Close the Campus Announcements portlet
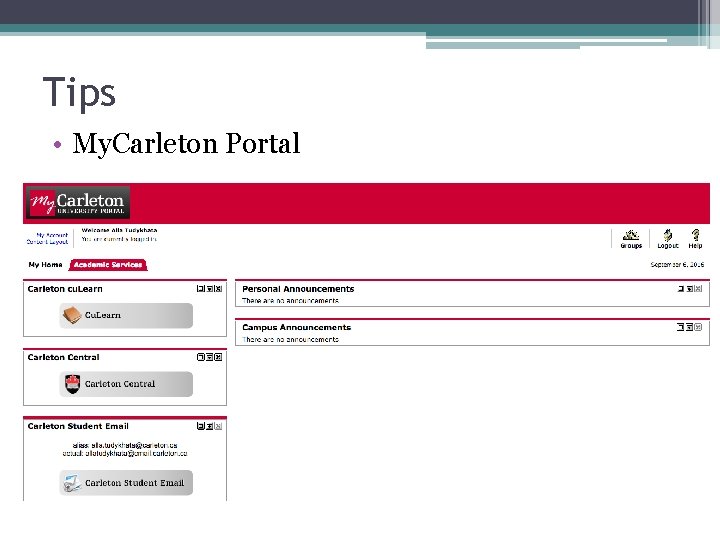 (698, 327)
